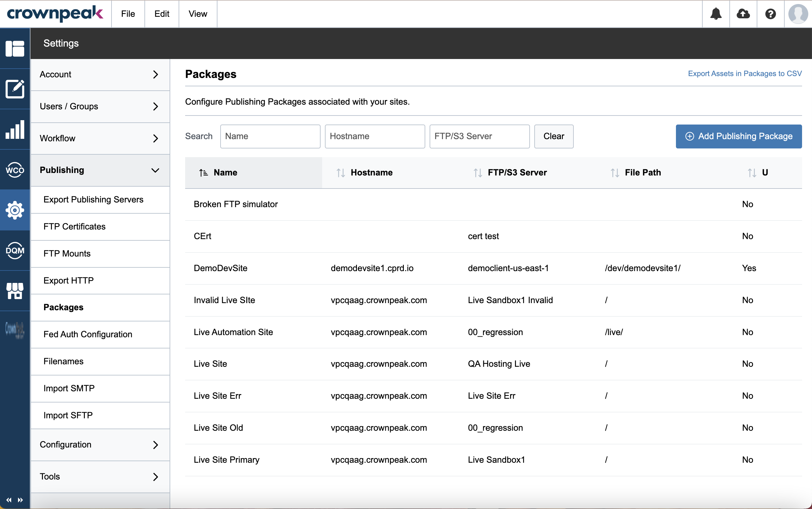Go to Export HTTP
Image resolution: width=812 pixels, height=509 pixels.
point(100,280)
